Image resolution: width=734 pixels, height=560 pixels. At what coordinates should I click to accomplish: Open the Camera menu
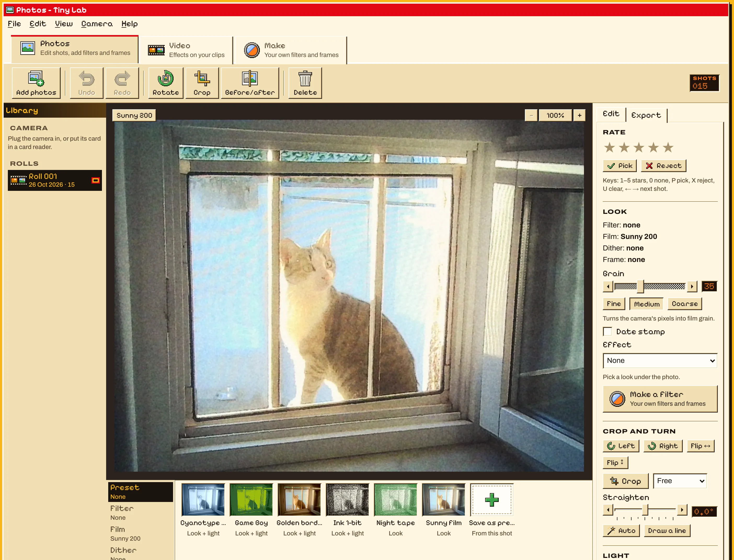97,24
